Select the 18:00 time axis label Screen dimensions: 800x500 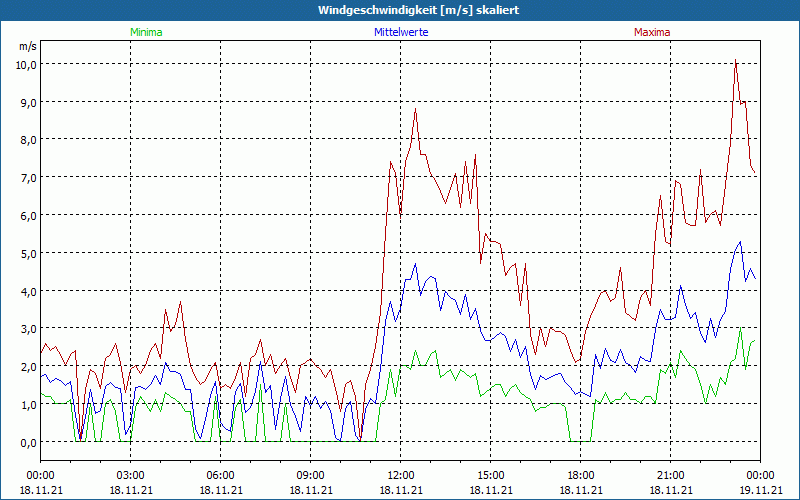[x=580, y=475]
